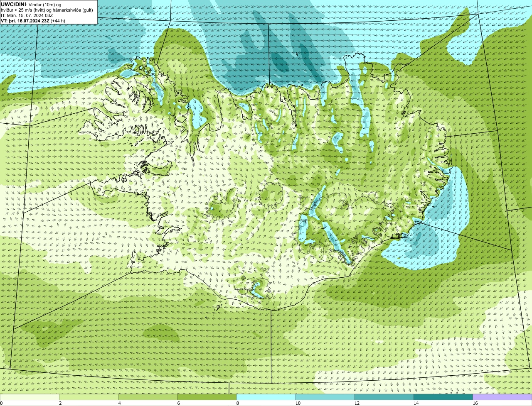Pick the 12–14 m/s teal legend swatch
This screenshot has height=406, width=532.
(384, 397)
